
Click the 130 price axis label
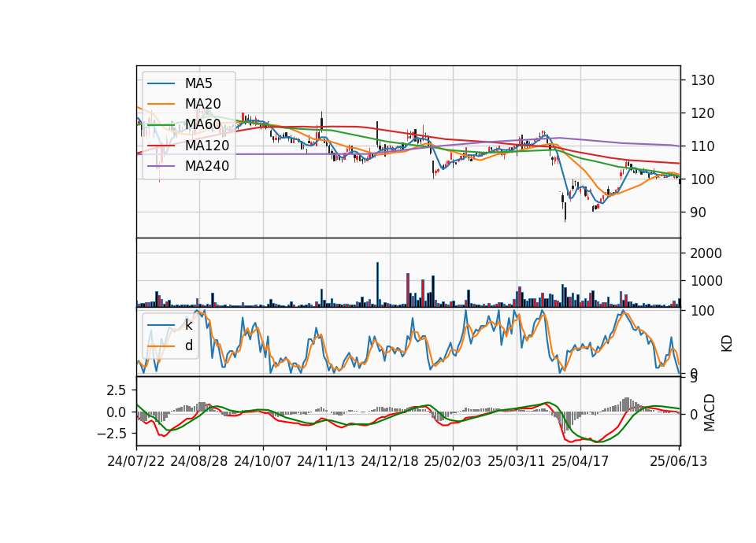point(702,80)
